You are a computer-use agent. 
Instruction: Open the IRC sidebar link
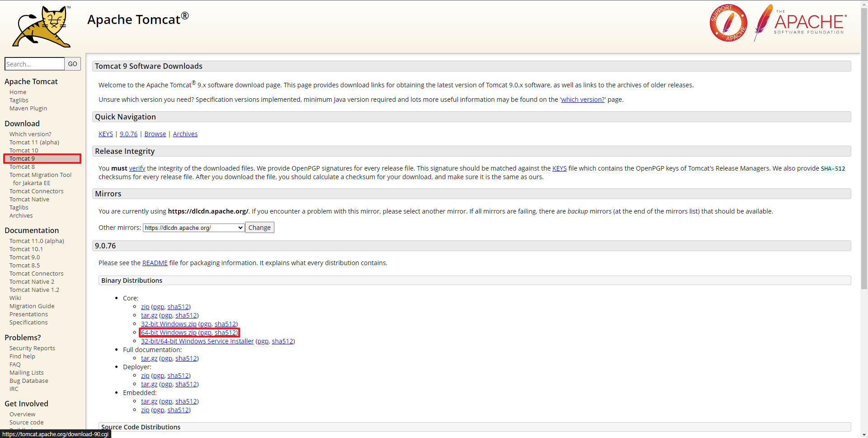click(x=14, y=389)
